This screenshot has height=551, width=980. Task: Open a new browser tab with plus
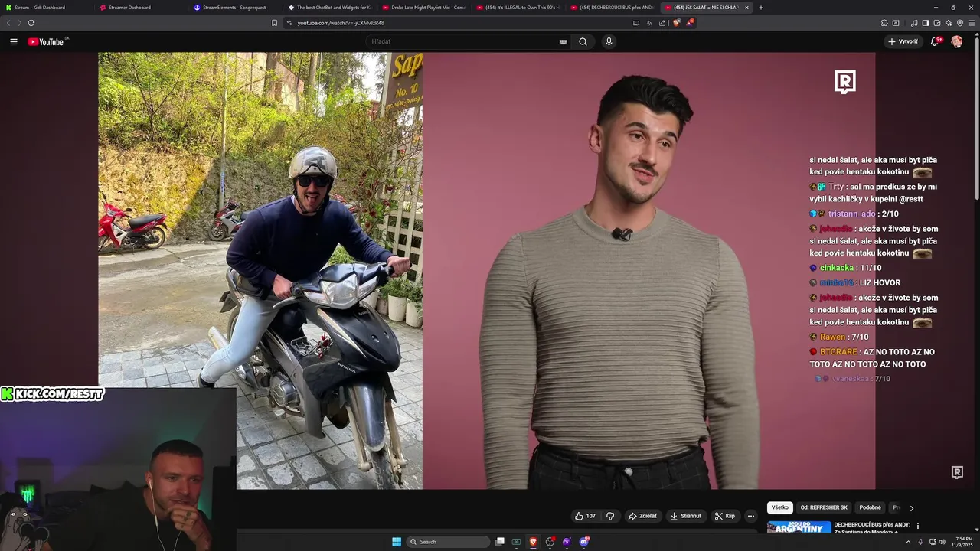[x=760, y=8]
